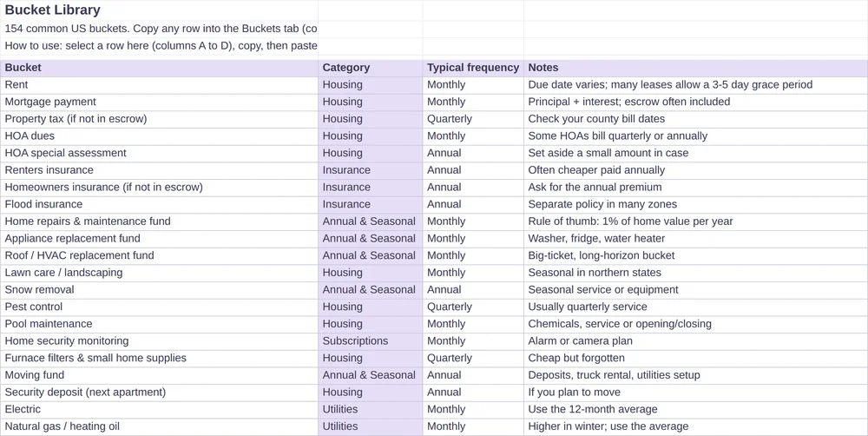Click note 'Use the 12-month average'
The image size is (868, 436).
pyautogui.click(x=696, y=409)
